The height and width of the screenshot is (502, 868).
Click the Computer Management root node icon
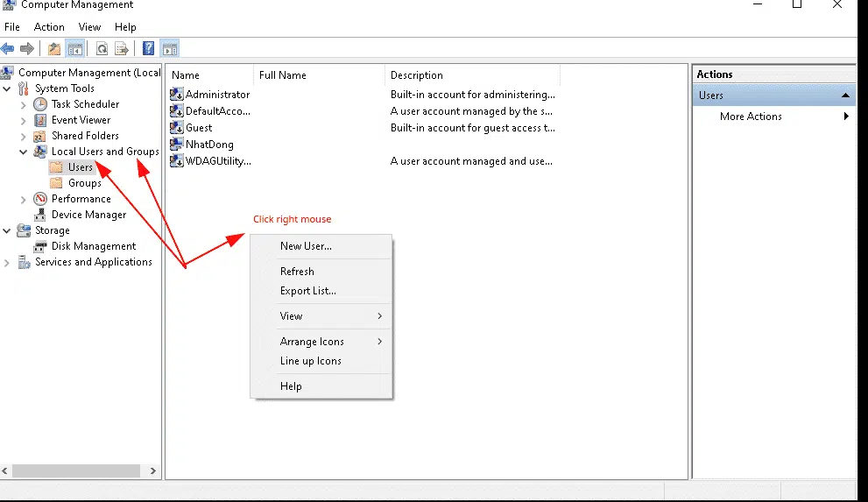coord(8,73)
